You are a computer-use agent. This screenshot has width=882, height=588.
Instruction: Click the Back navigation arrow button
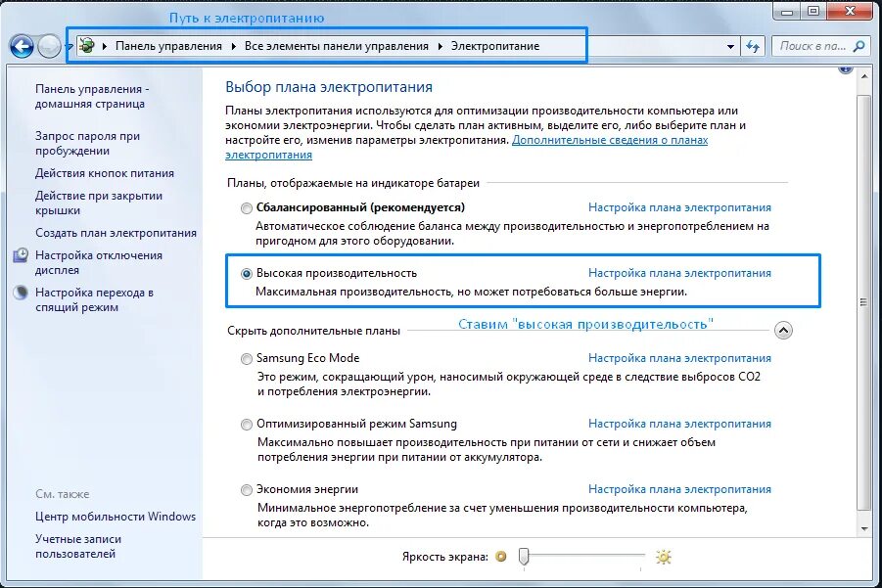coord(22,46)
